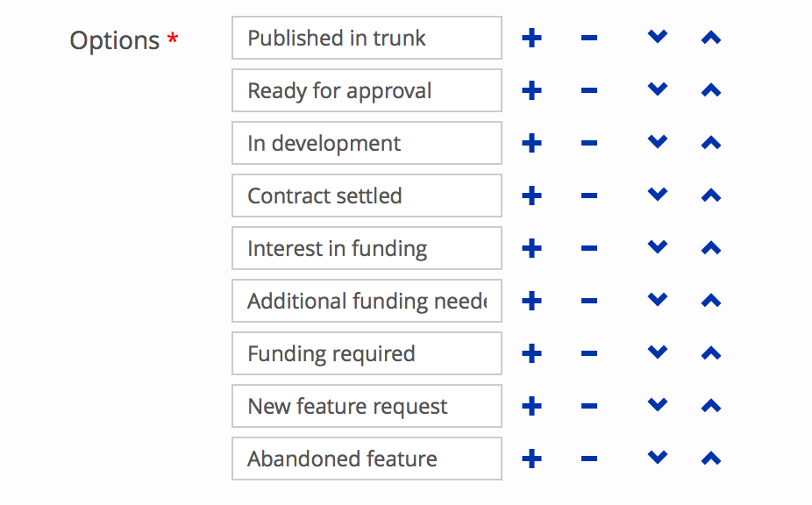
Task: Move Abandoned feature option up
Action: [x=711, y=459]
